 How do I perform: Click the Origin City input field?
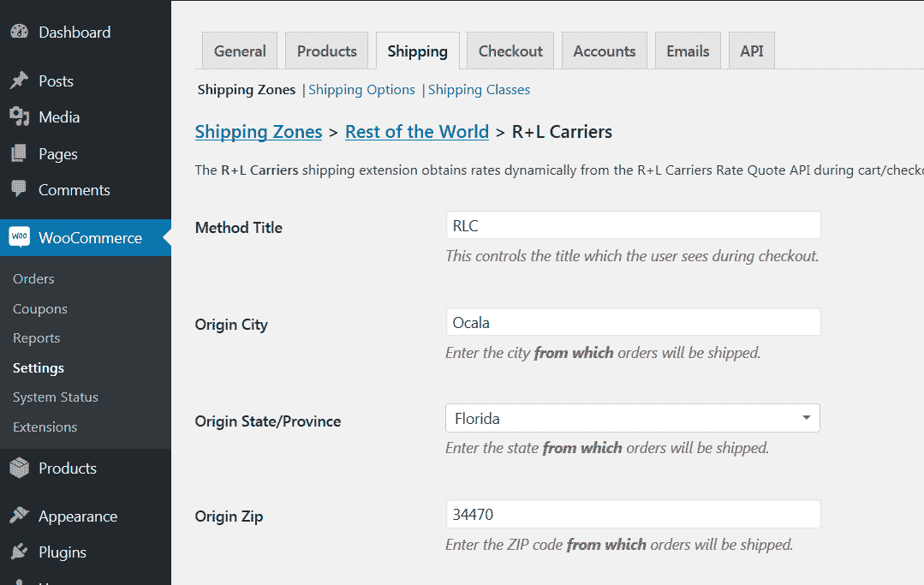634,322
